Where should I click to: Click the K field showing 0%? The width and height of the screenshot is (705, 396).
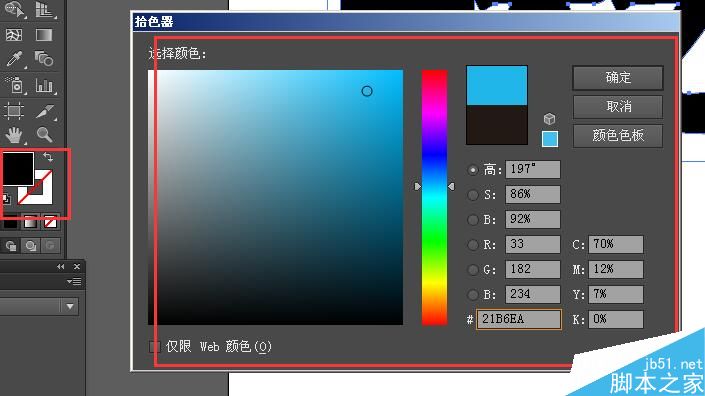pyautogui.click(x=616, y=320)
